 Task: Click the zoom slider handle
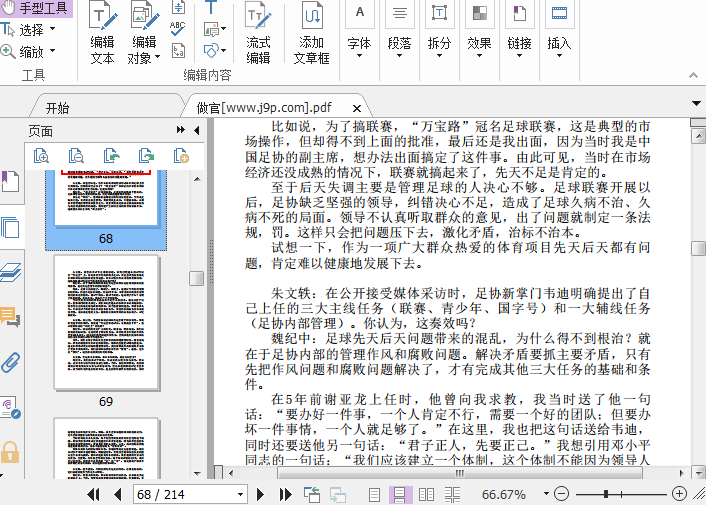[x=606, y=494]
